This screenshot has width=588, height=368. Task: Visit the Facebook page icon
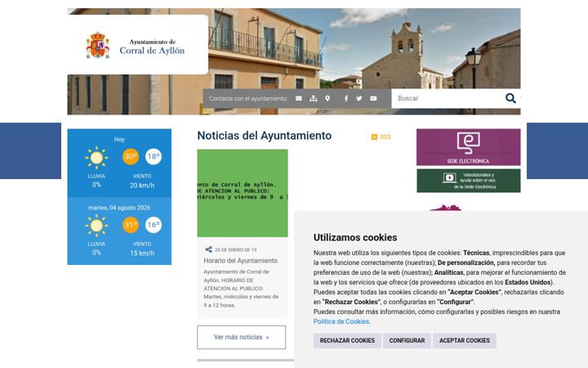pos(346,98)
